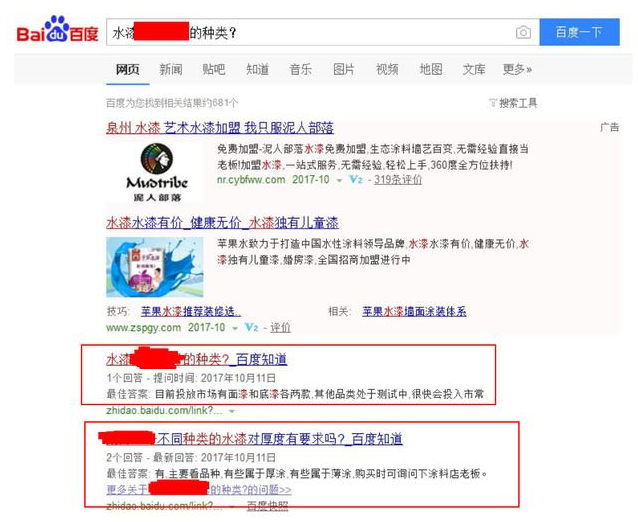Image resolution: width=638 pixels, height=522 pixels.
Task: Open the 百度快照 cached page link
Action: coord(267,506)
